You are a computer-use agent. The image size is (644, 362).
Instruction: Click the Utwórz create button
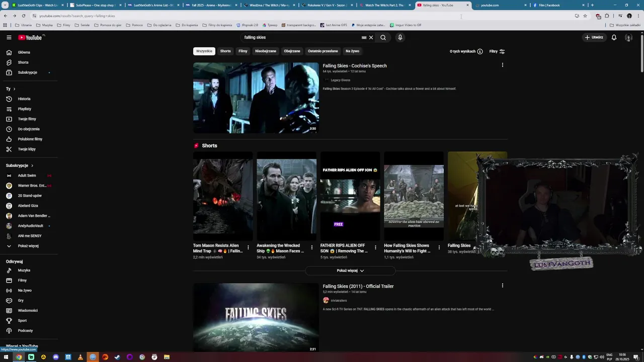[594, 37]
